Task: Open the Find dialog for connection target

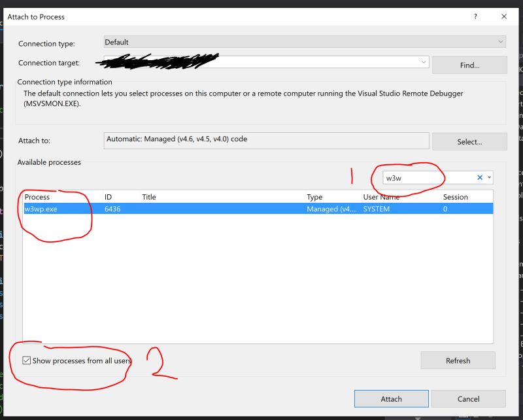Action: click(x=469, y=65)
